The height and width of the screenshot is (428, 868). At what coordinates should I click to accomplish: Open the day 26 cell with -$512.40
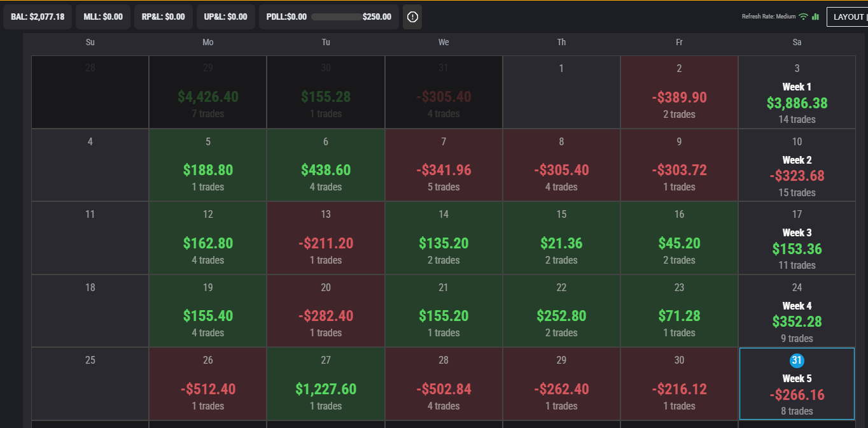coord(208,384)
